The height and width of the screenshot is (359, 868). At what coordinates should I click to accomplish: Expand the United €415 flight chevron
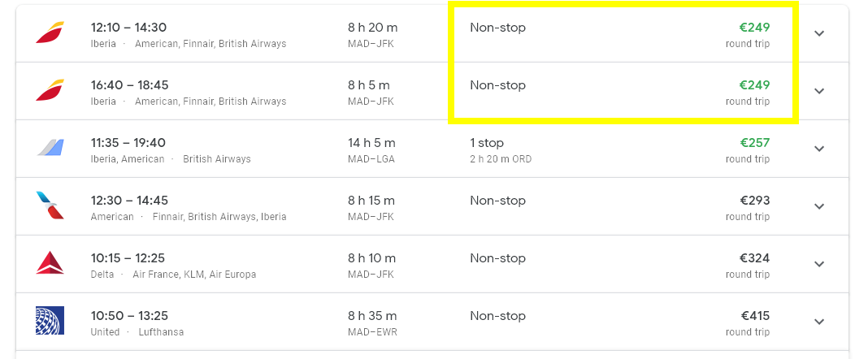pos(819,322)
